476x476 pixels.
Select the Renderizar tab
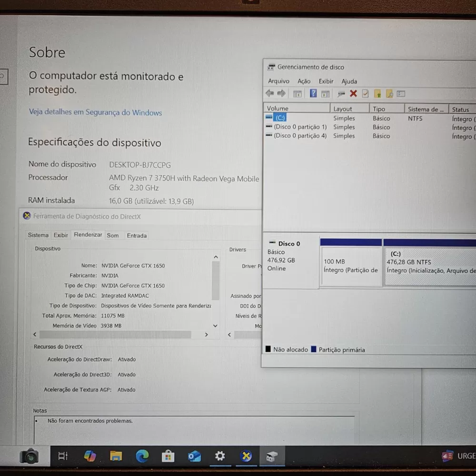[x=88, y=234]
